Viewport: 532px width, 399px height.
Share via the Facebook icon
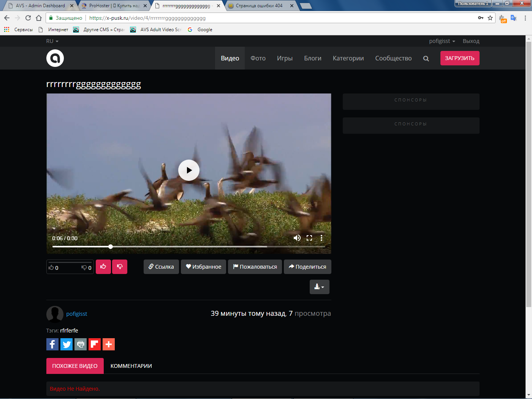coord(52,344)
